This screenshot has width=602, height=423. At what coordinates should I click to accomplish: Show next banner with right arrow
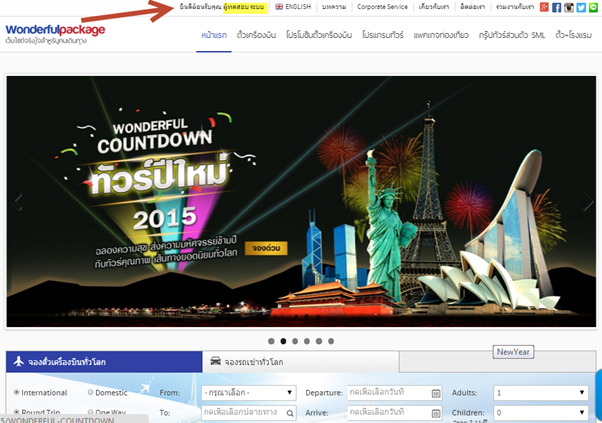tap(587, 202)
